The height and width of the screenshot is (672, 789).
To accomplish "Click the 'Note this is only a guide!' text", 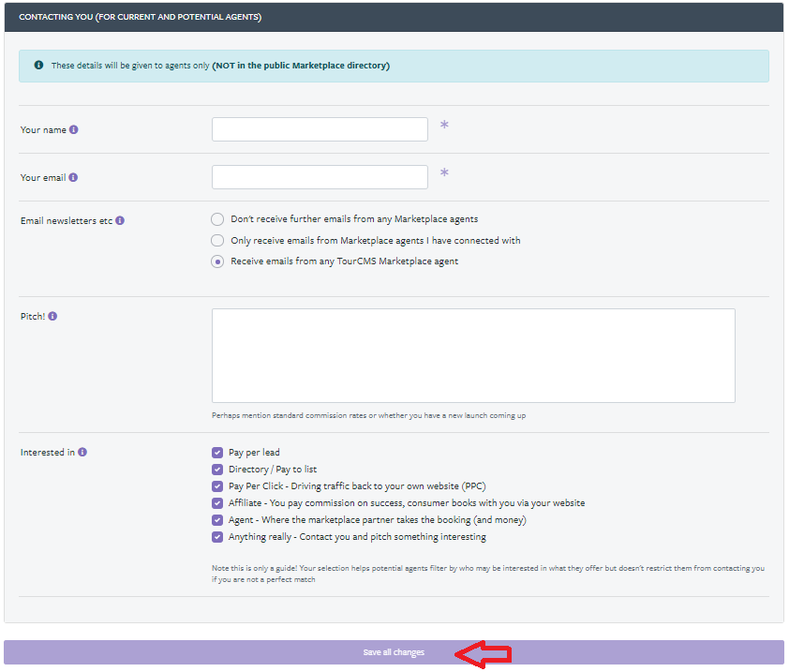I will point(488,574).
